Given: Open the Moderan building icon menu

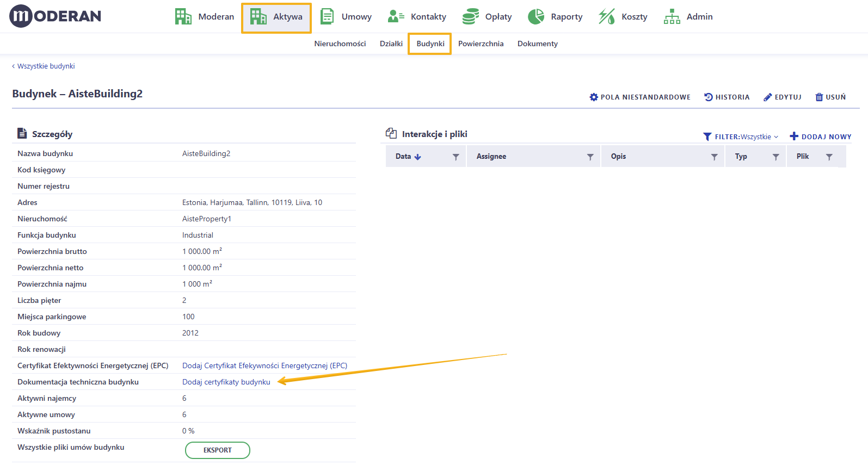Looking at the screenshot, I should tap(183, 16).
